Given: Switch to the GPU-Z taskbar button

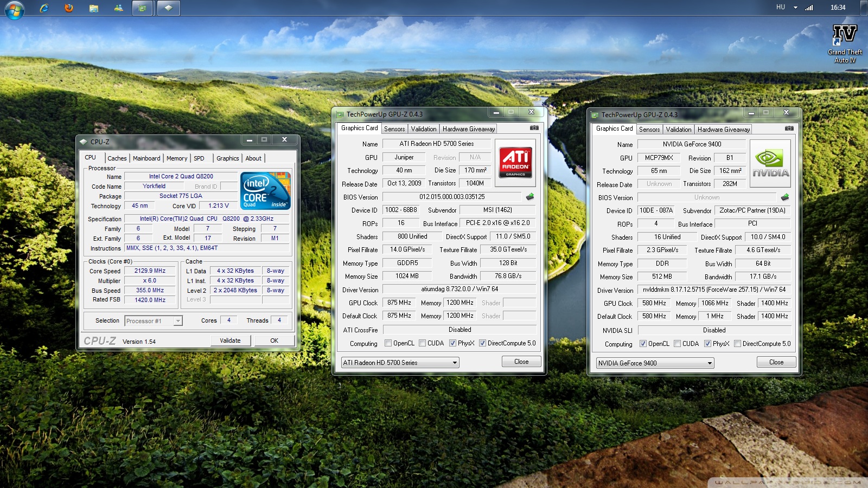Looking at the screenshot, I should pos(143,8).
